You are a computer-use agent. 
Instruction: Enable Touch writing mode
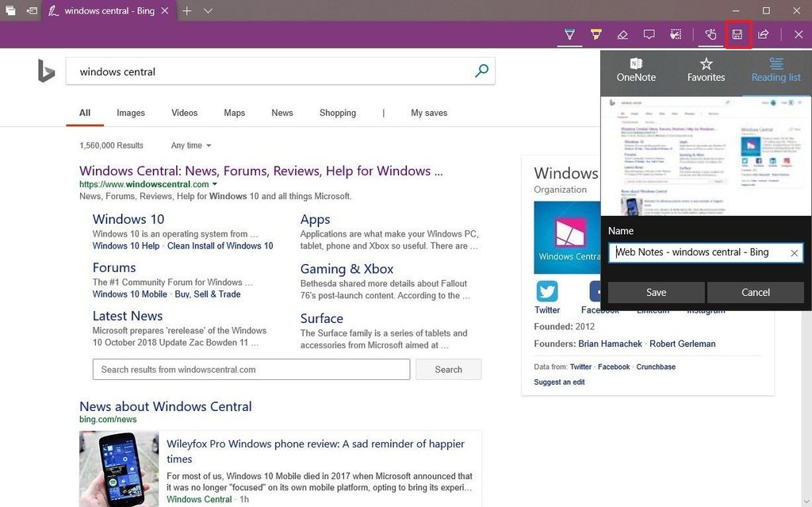click(710, 34)
